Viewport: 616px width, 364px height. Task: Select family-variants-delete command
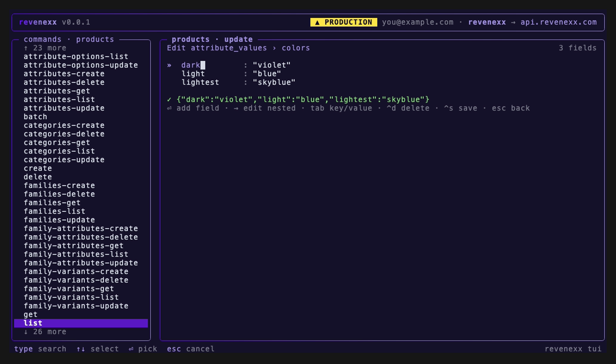[x=76, y=280]
